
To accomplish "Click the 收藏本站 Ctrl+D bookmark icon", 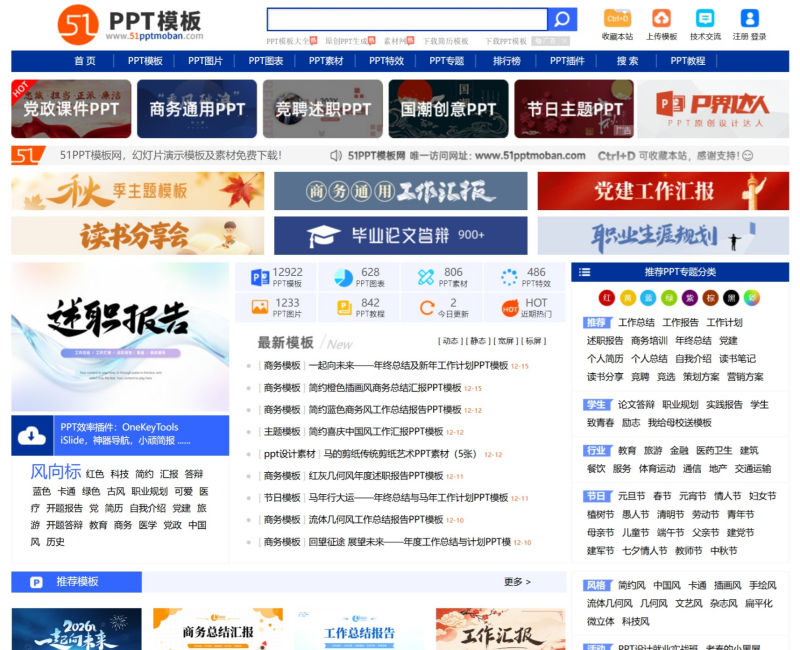I will point(620,18).
